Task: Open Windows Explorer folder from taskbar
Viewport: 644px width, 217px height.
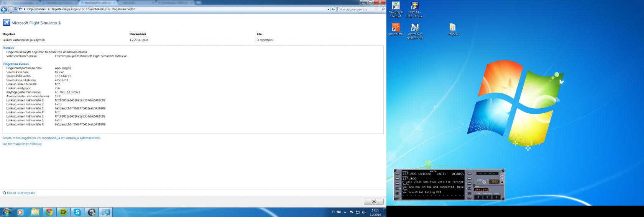Action: pyautogui.click(x=35, y=212)
